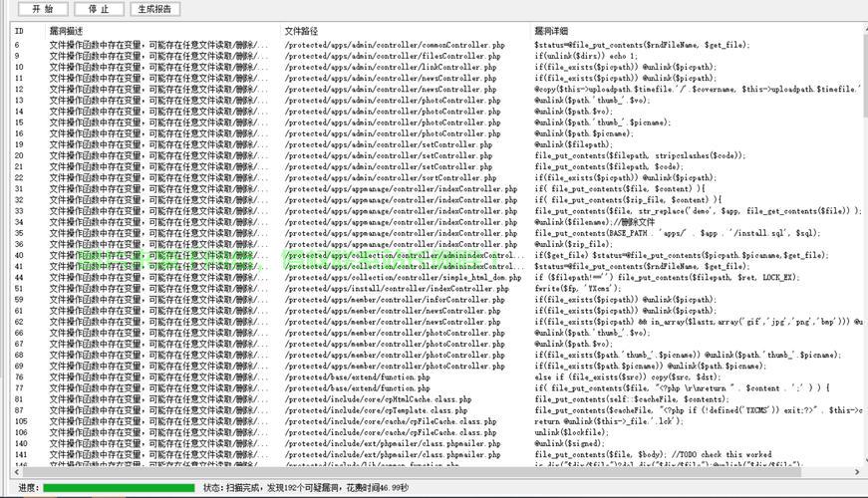868x498 pixels.
Task: Click the simple_html_dom.php file path
Action: coord(403,277)
